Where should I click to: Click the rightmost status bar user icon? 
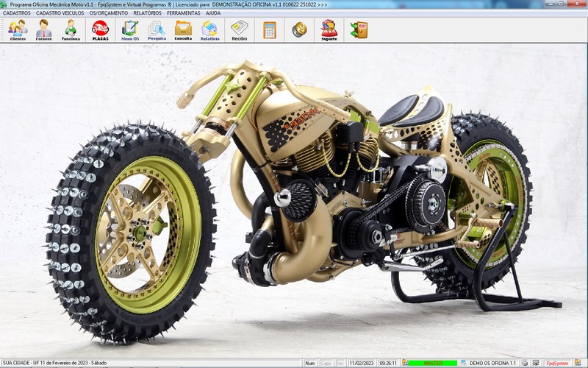point(578,363)
